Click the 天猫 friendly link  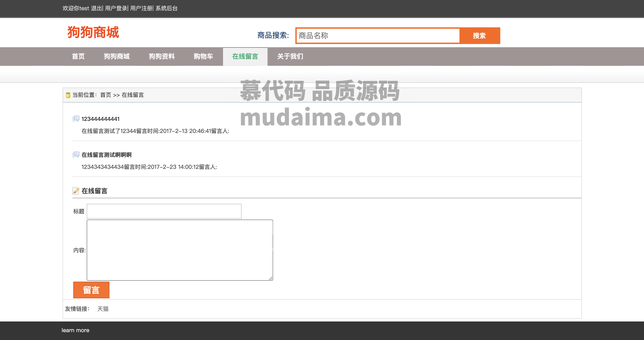[x=103, y=309]
